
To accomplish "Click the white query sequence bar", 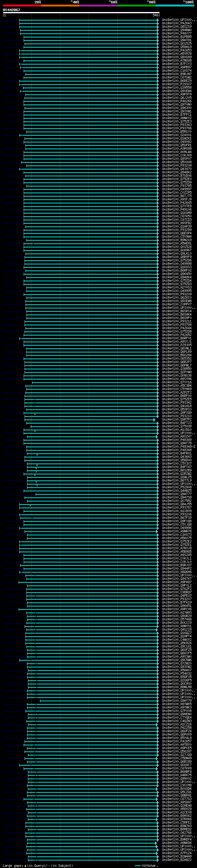I will (x=81, y=12).
